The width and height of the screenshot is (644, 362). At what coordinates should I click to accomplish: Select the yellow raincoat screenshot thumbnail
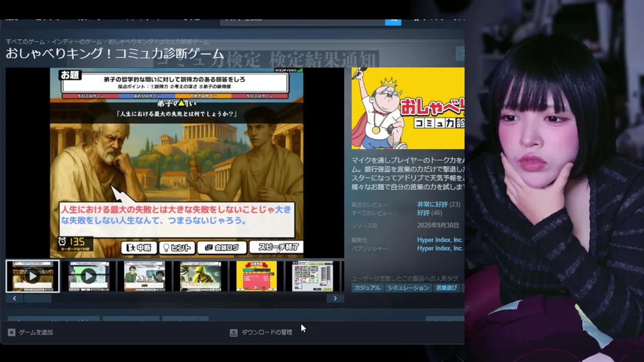pos(200,276)
